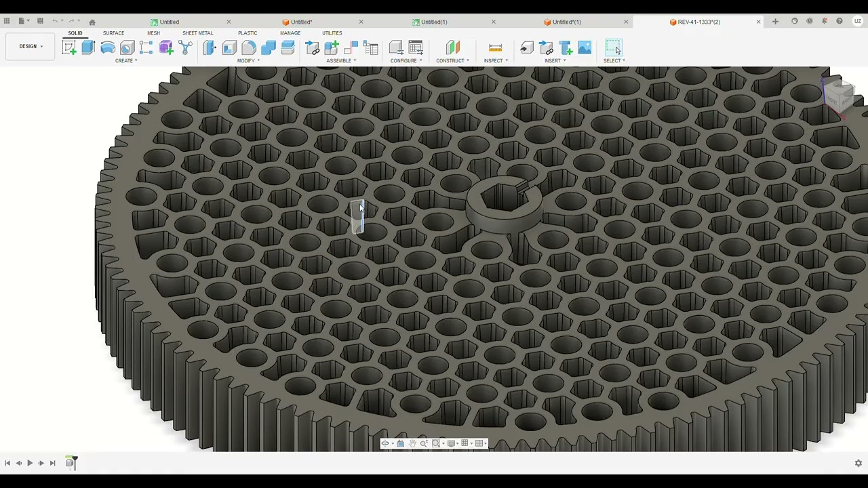Open the Help question mark menu
Viewport: 868px width, 488px height.
[x=839, y=22]
